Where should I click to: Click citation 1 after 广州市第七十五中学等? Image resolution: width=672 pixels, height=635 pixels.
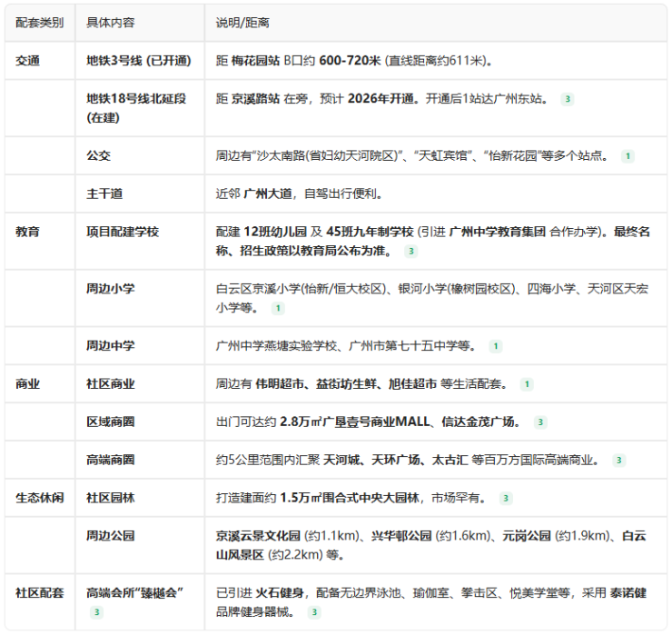click(495, 345)
